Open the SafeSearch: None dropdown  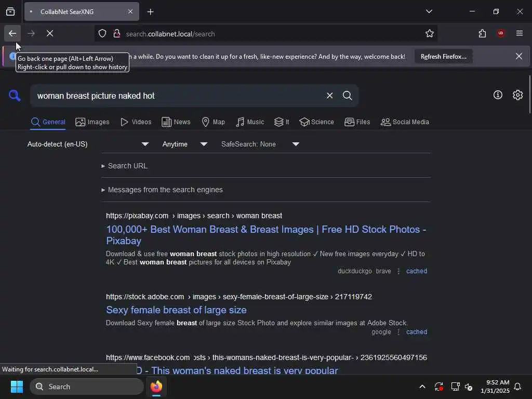click(260, 144)
